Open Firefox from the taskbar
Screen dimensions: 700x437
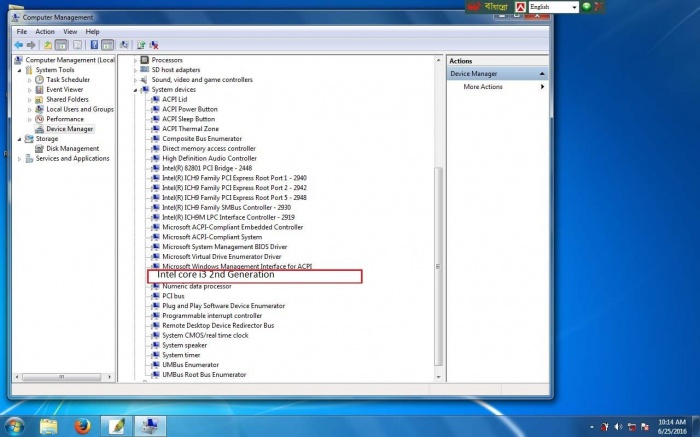point(82,426)
